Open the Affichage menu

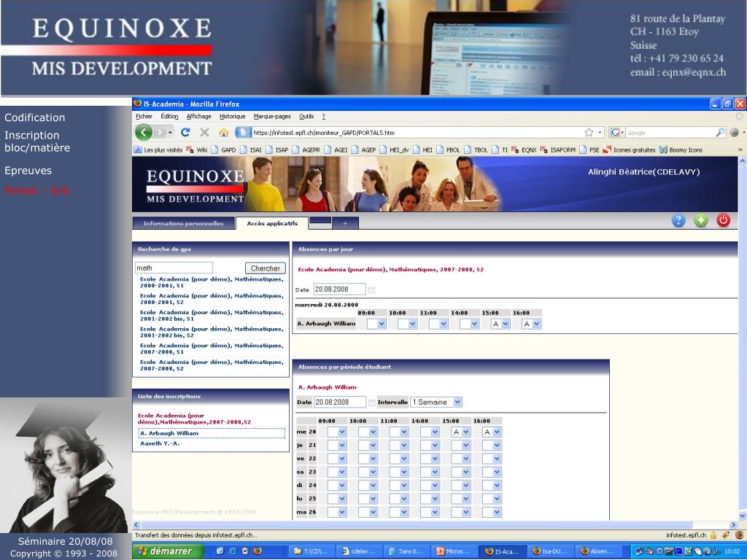click(x=198, y=116)
